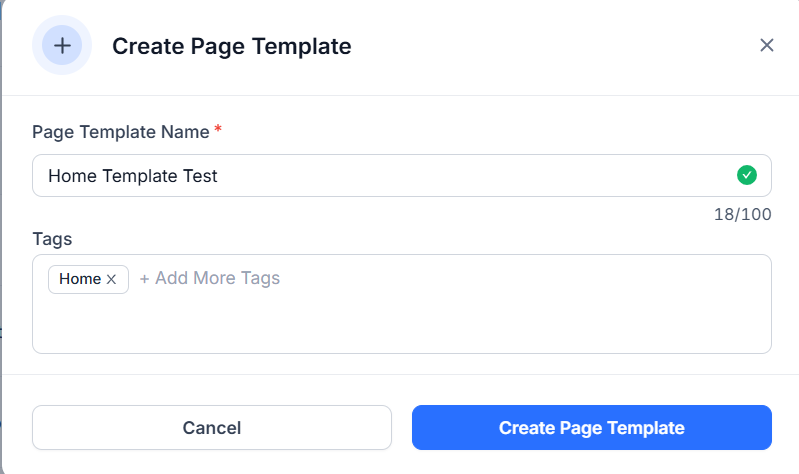The height and width of the screenshot is (474, 799).
Task: Click the 18/100 character counter
Action: 742,214
